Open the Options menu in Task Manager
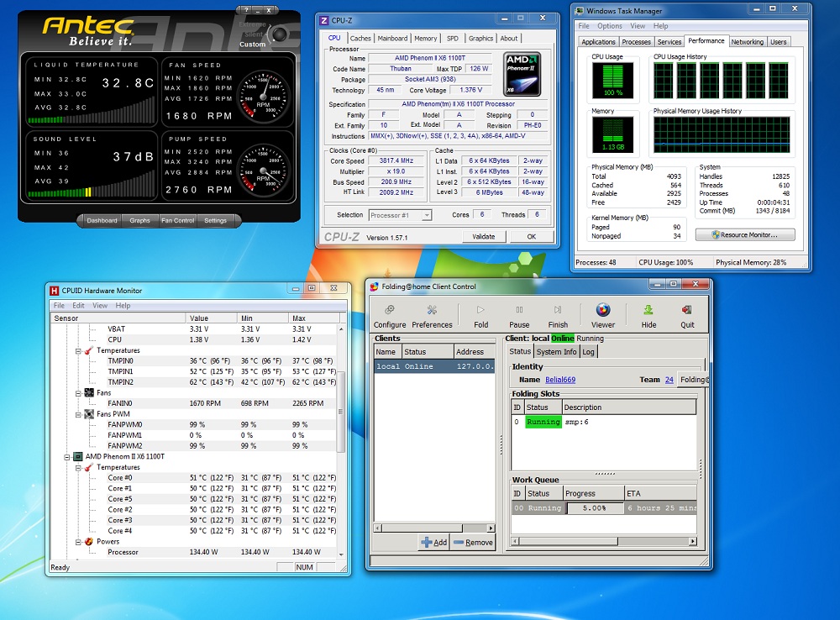The width and height of the screenshot is (840, 620). coord(610,26)
